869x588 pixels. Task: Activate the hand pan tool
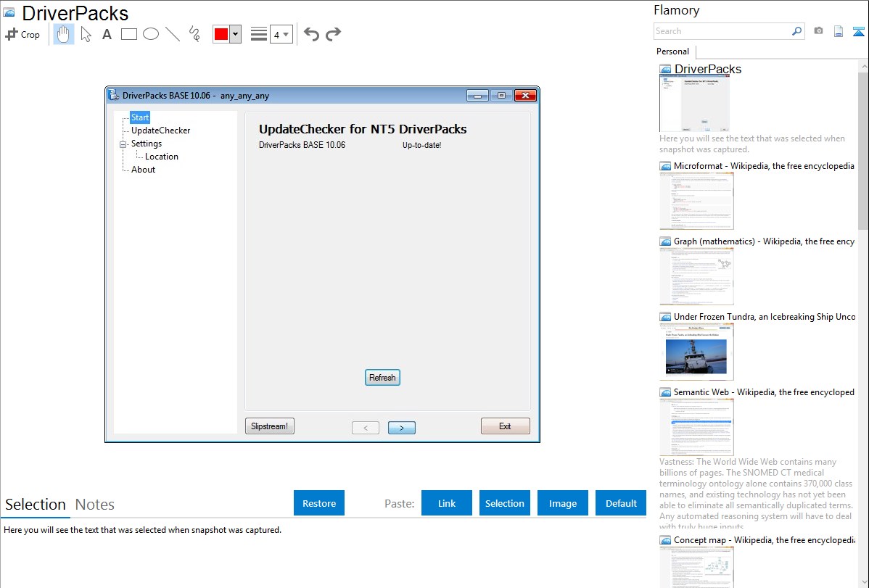[x=63, y=34]
